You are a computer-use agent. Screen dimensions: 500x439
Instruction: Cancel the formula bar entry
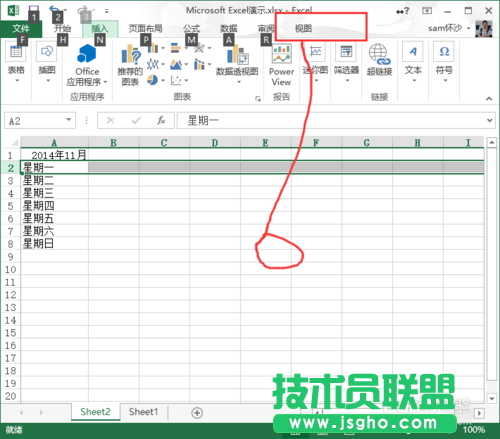[110, 120]
